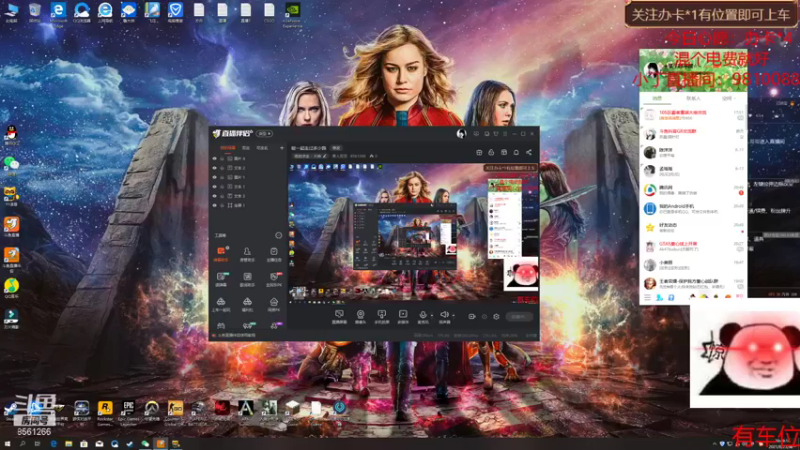
Task: Open the layout grid icon above preview
Action: pyautogui.click(x=479, y=153)
